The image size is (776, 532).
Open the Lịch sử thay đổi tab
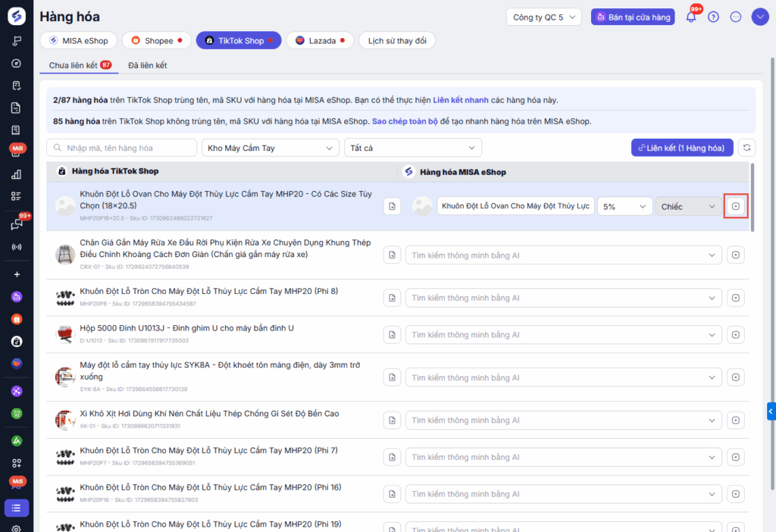pos(397,41)
